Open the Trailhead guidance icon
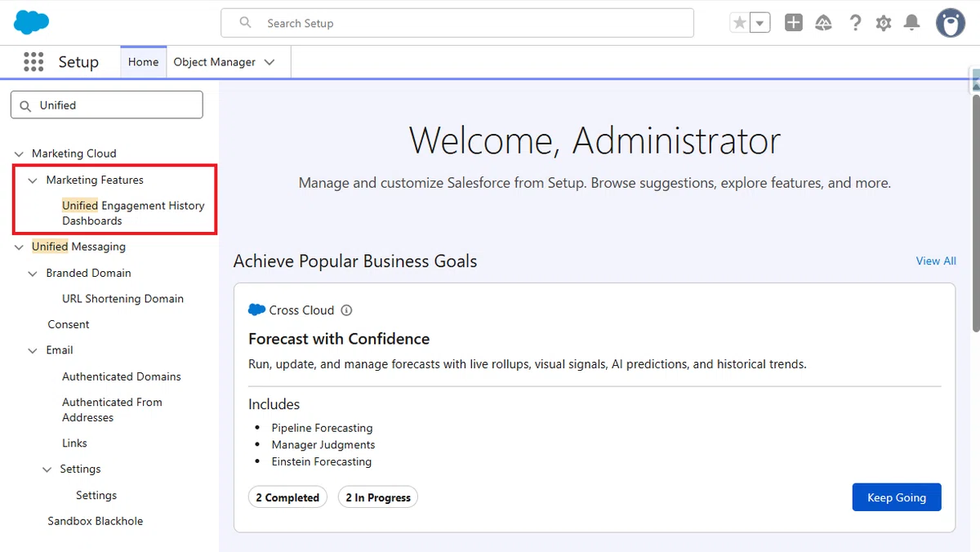The image size is (980, 552). click(x=824, y=23)
